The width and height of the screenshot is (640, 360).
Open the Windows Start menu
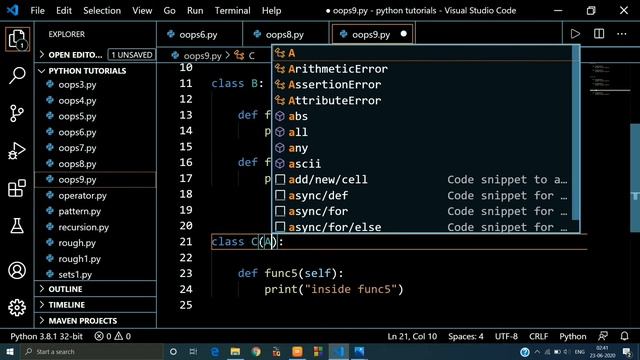coord(10,351)
